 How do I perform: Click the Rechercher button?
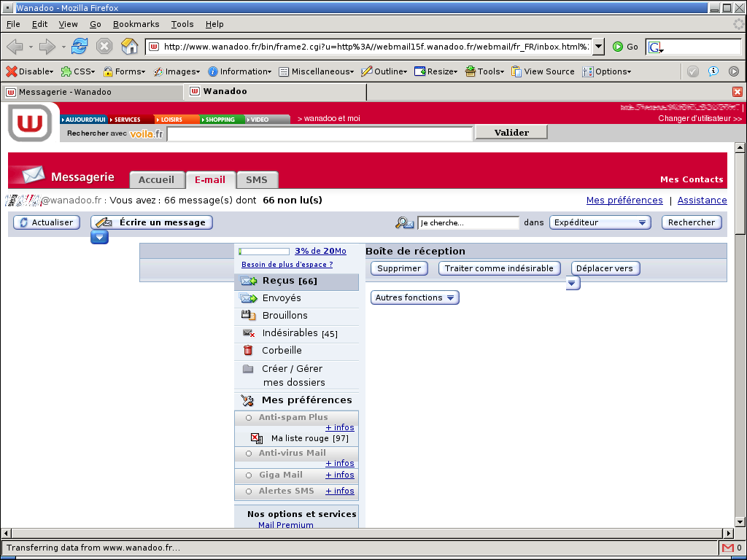(x=692, y=222)
